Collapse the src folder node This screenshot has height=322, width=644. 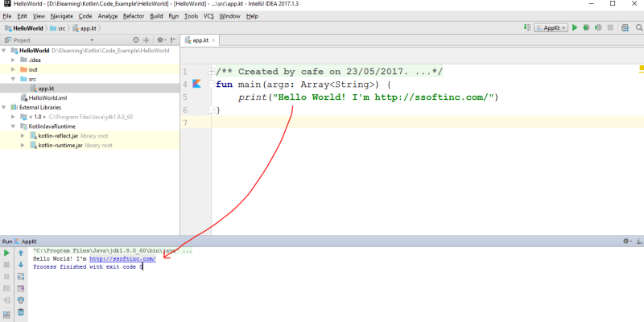14,79
